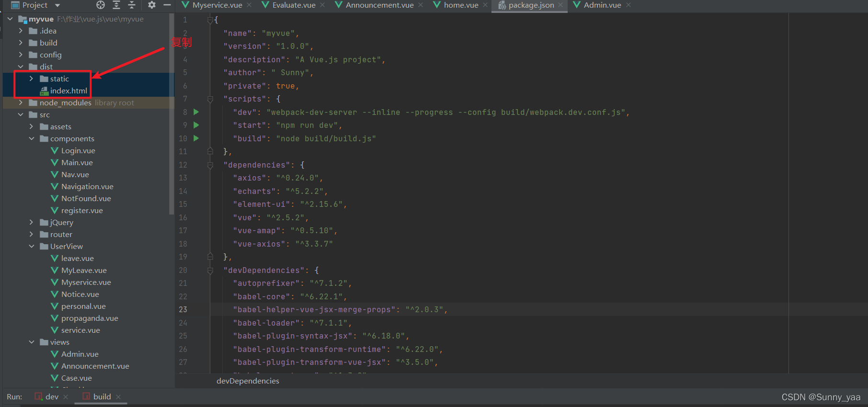Collapse the dist folder
868x407 pixels.
21,67
